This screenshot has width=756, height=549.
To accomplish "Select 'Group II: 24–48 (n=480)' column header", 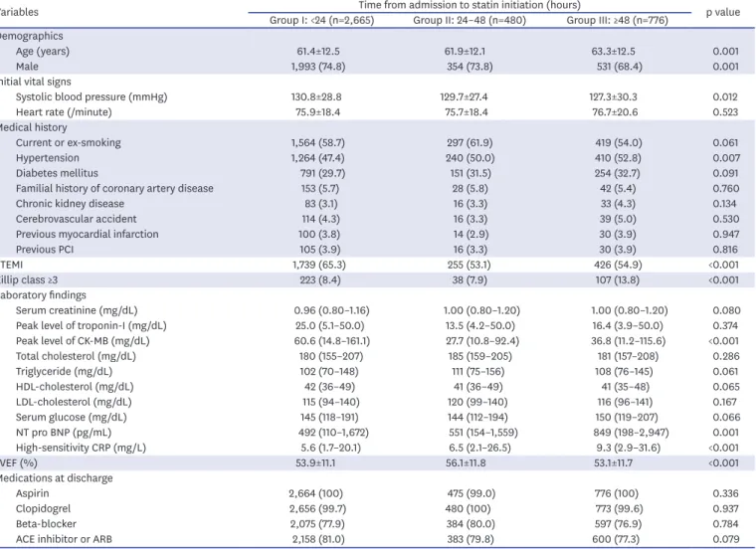I will [470, 20].
